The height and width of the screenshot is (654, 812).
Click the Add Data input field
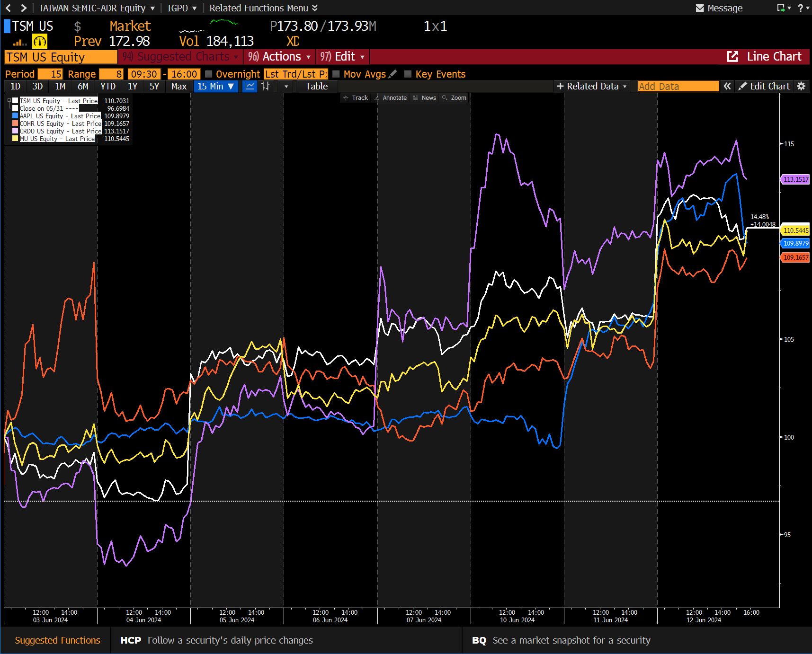point(678,86)
